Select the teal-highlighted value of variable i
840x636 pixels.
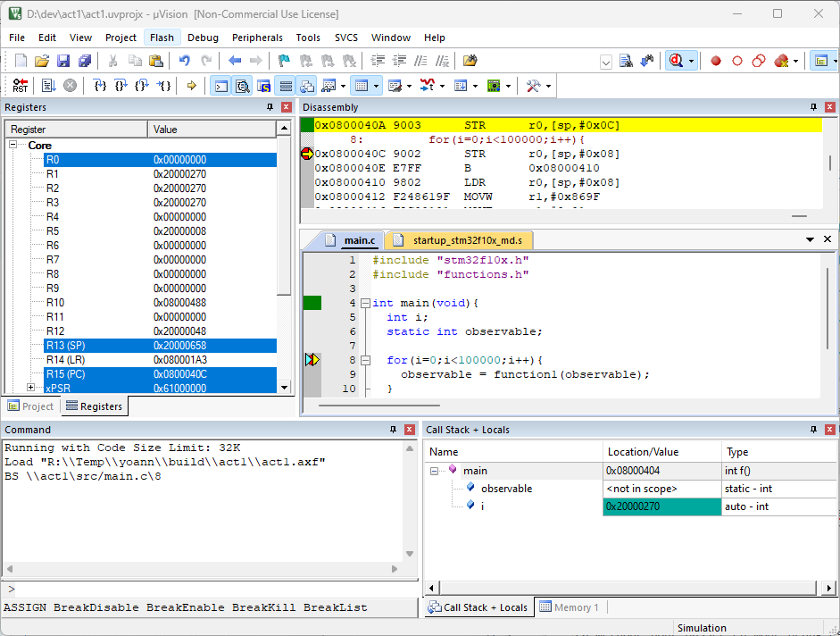pyautogui.click(x=661, y=506)
